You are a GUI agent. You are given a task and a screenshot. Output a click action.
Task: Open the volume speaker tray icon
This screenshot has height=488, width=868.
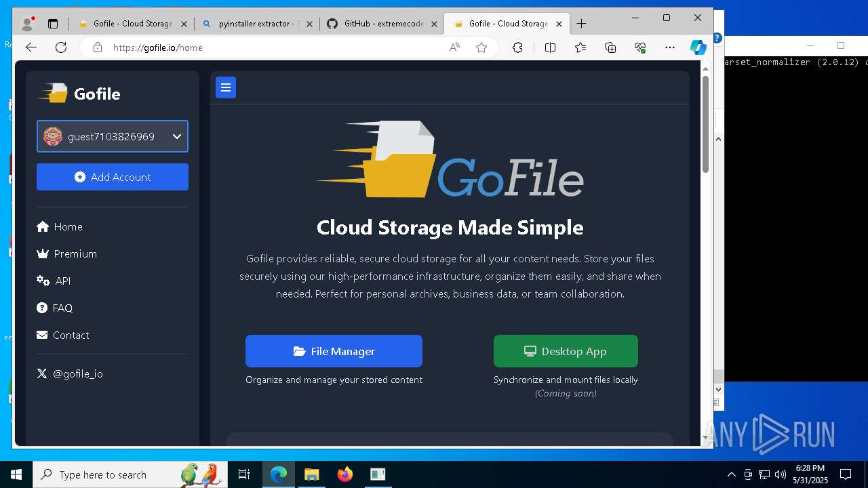click(x=781, y=474)
